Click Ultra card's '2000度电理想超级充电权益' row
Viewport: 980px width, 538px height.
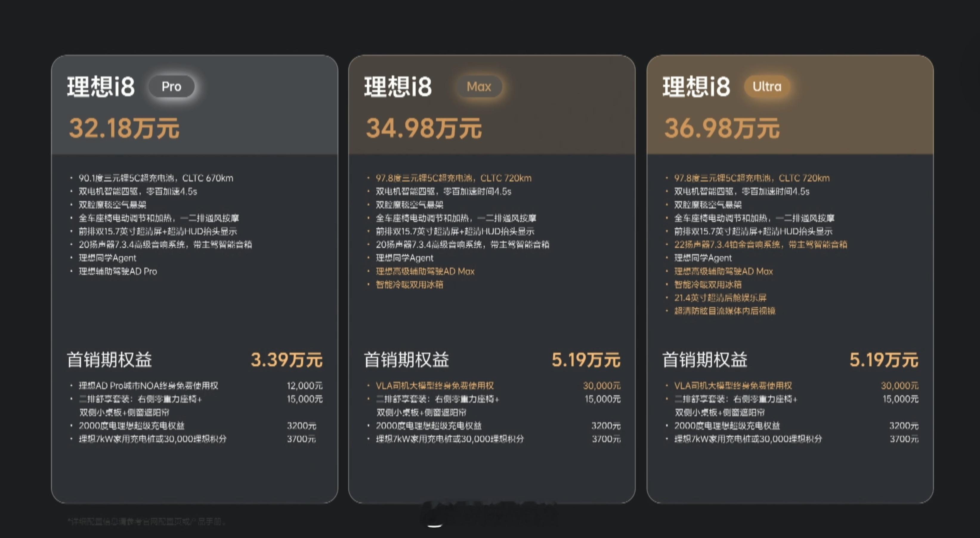pyautogui.click(x=727, y=425)
